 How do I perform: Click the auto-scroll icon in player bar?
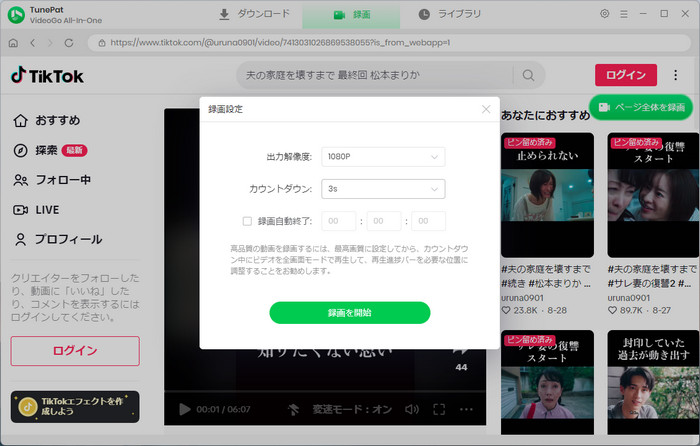point(293,409)
